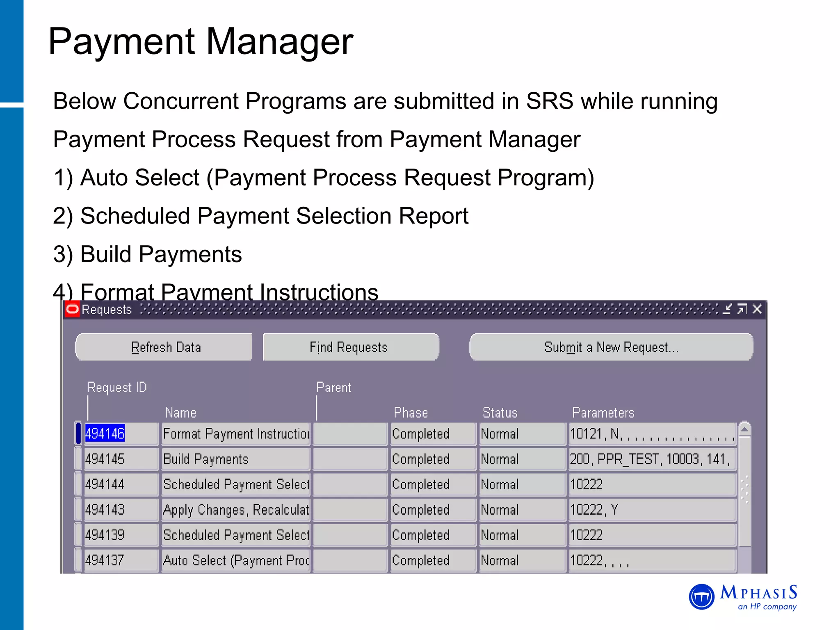The height and width of the screenshot is (630, 840).
Task: Click record indicator for request 494145
Action: [78, 459]
